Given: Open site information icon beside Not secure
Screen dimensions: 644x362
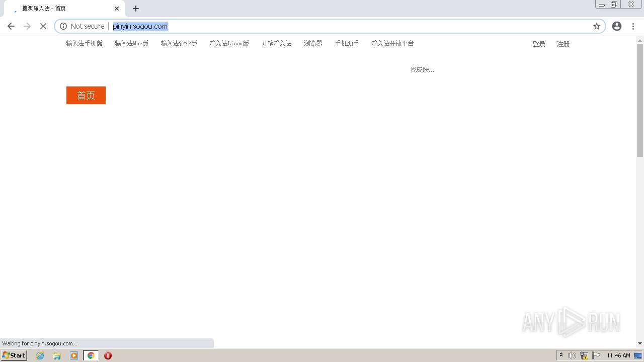Looking at the screenshot, I should tap(63, 26).
